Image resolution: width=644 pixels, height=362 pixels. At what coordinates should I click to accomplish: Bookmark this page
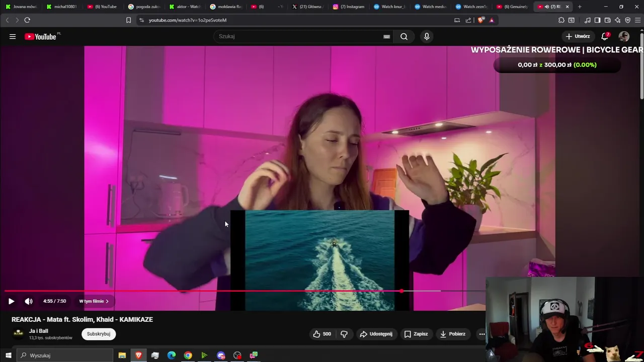click(128, 20)
